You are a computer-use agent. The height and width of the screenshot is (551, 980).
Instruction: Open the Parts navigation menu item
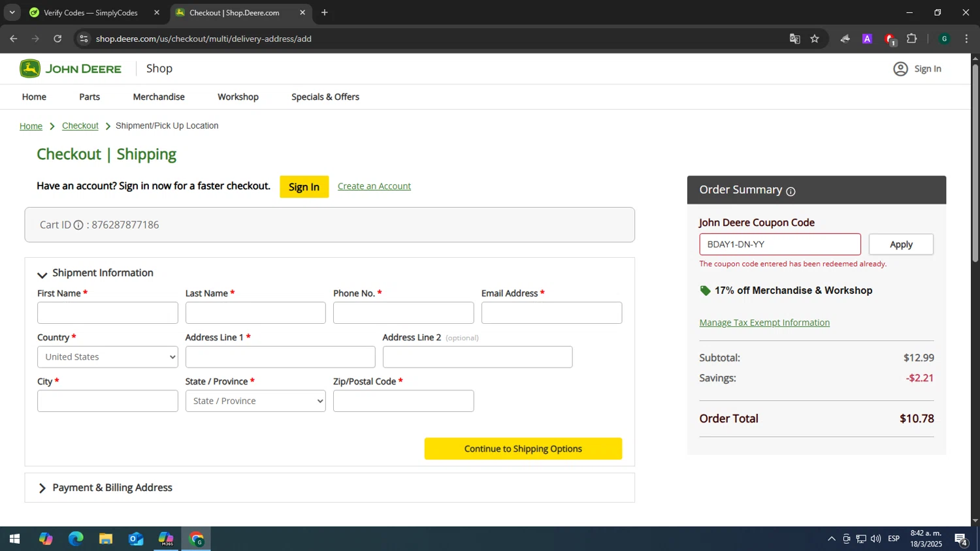point(90,97)
